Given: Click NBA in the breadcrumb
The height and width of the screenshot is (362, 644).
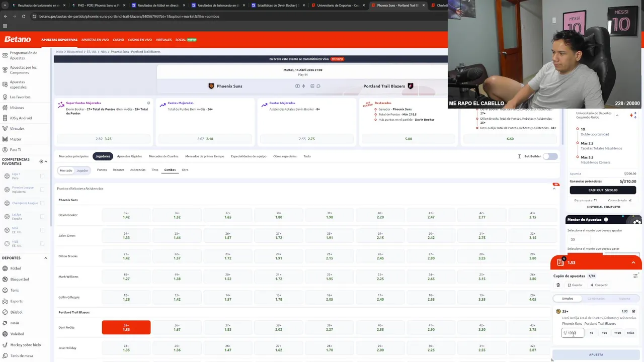Looking at the screenshot, I should 103,52.
